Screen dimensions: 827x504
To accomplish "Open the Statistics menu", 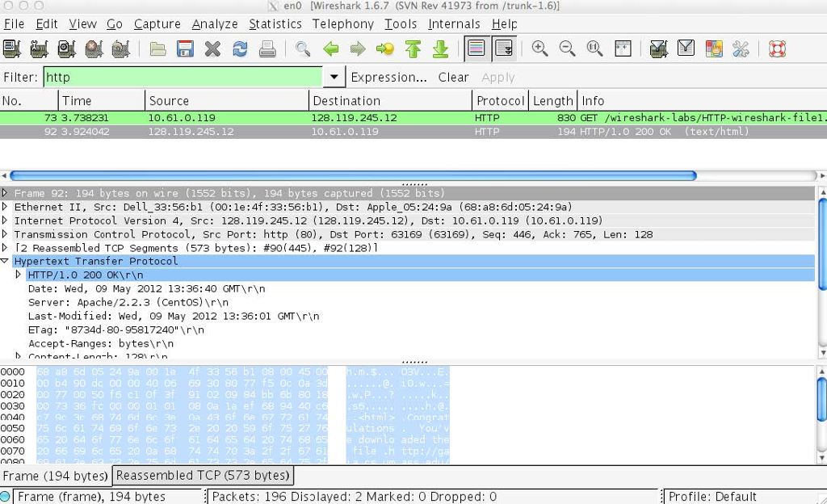I will coord(275,23).
